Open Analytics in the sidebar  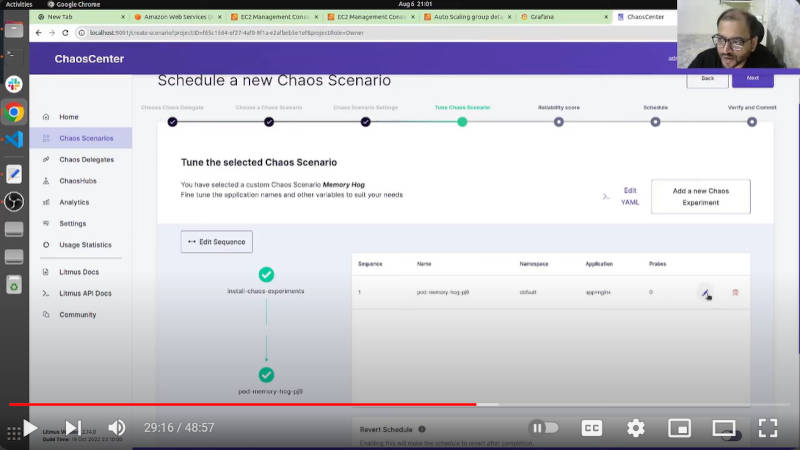point(74,203)
